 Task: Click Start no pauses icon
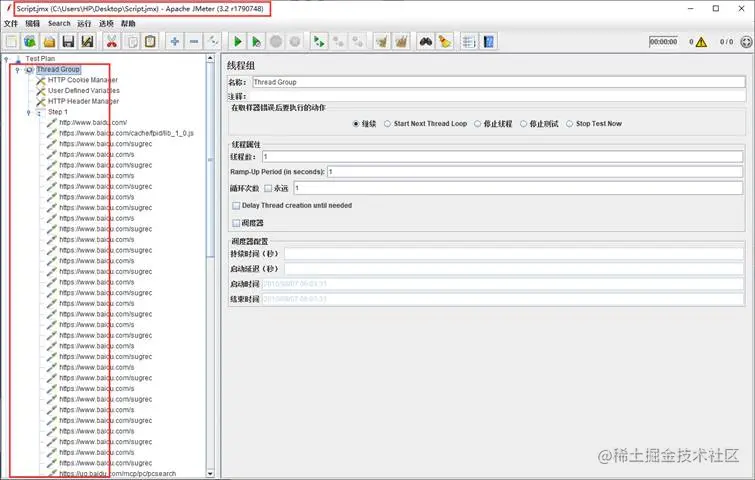click(x=257, y=42)
